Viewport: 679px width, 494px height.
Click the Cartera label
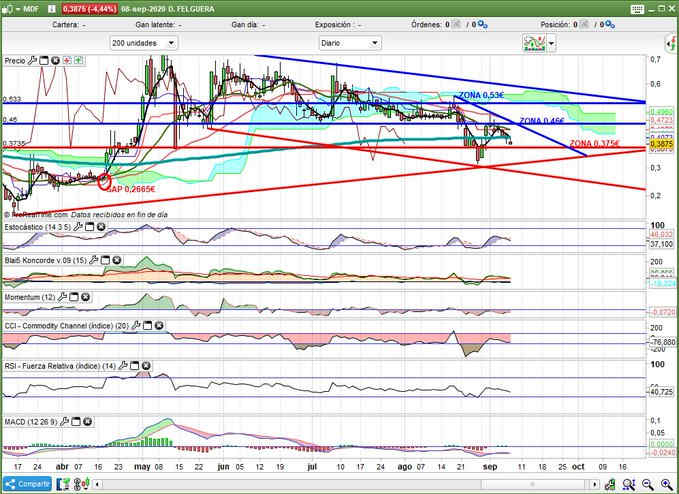click(x=66, y=25)
